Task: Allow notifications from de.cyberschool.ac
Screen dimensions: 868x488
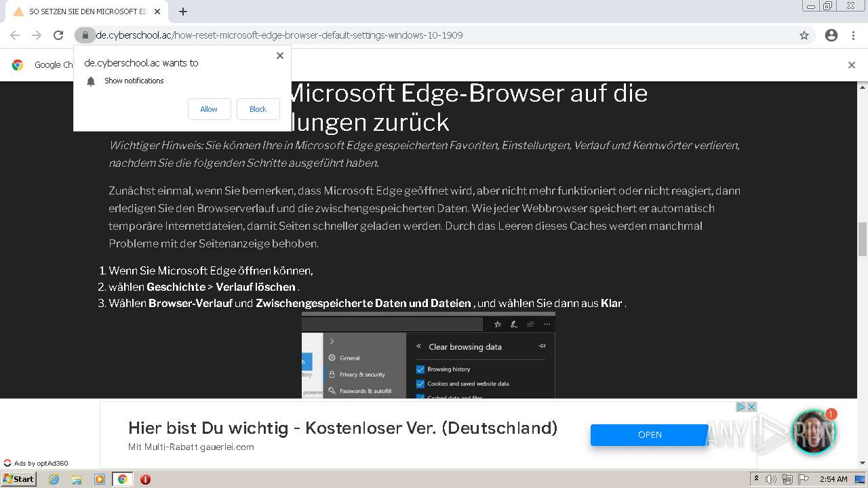Action: pos(209,109)
